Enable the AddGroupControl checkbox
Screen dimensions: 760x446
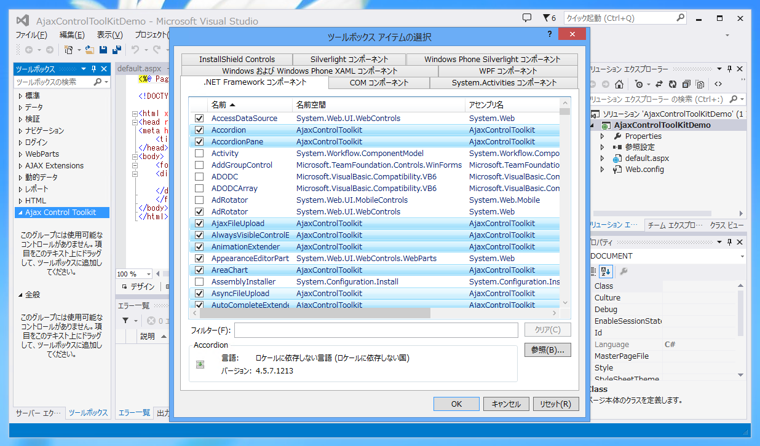[199, 165]
